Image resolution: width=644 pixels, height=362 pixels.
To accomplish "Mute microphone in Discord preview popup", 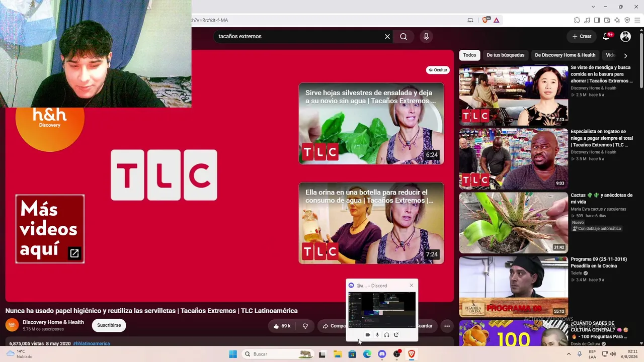I will pos(377,335).
